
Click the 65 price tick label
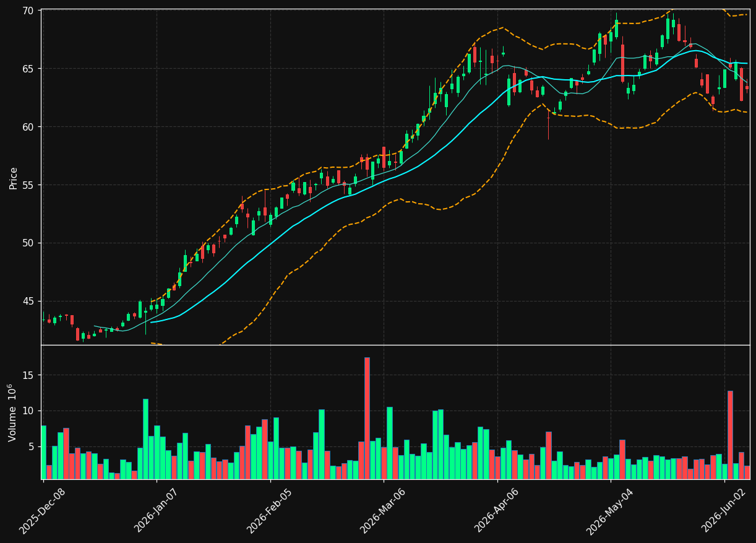[x=28, y=69]
